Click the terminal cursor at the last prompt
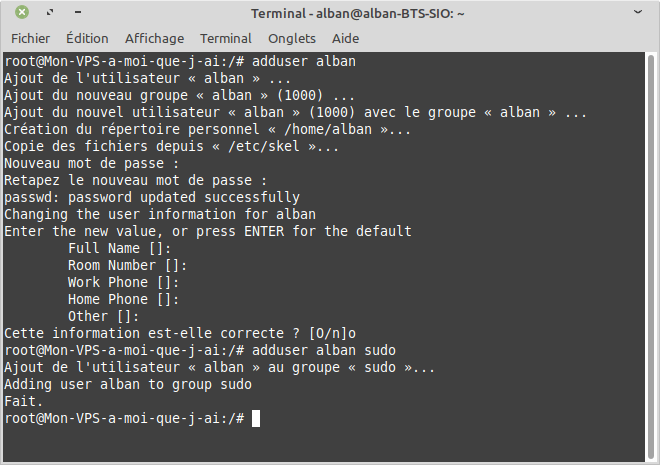 pos(256,419)
